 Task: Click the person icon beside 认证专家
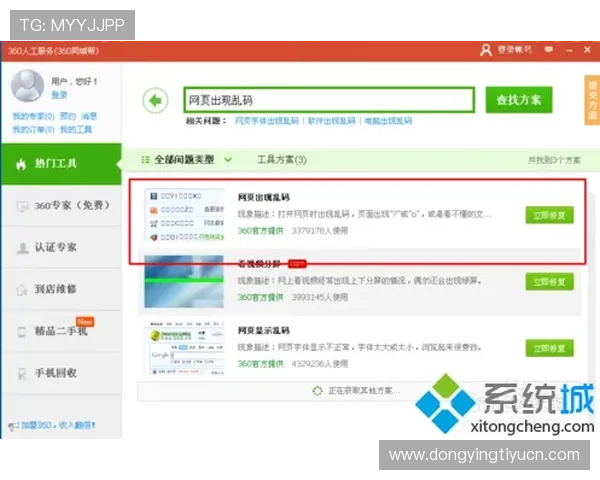pyautogui.click(x=23, y=248)
